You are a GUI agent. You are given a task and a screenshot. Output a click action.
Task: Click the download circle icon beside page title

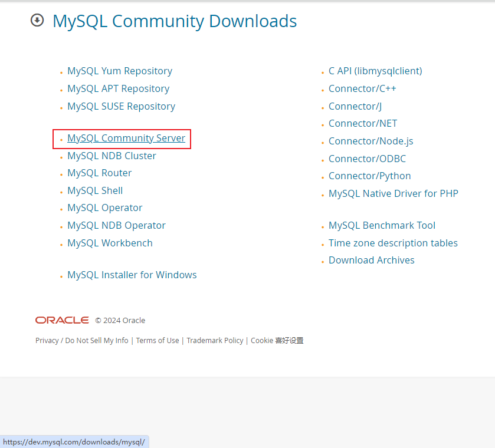(37, 21)
